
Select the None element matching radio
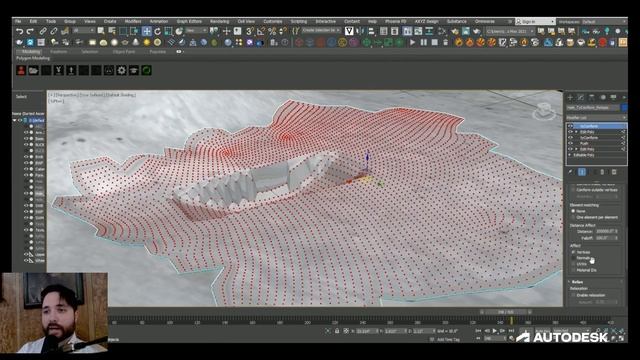[x=573, y=211]
